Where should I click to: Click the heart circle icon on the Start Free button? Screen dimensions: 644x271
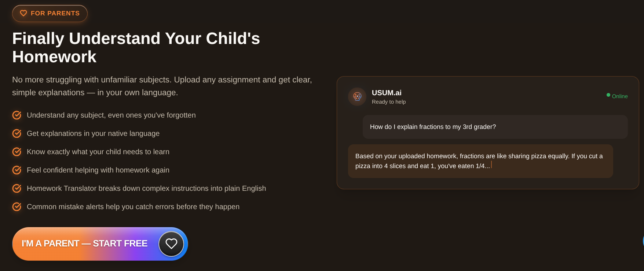pyautogui.click(x=171, y=244)
